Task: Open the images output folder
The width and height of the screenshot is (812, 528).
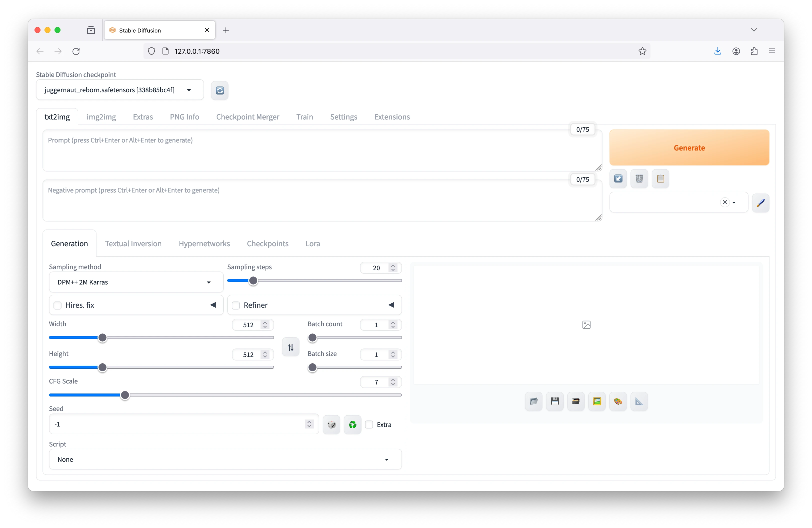Action: click(x=533, y=401)
